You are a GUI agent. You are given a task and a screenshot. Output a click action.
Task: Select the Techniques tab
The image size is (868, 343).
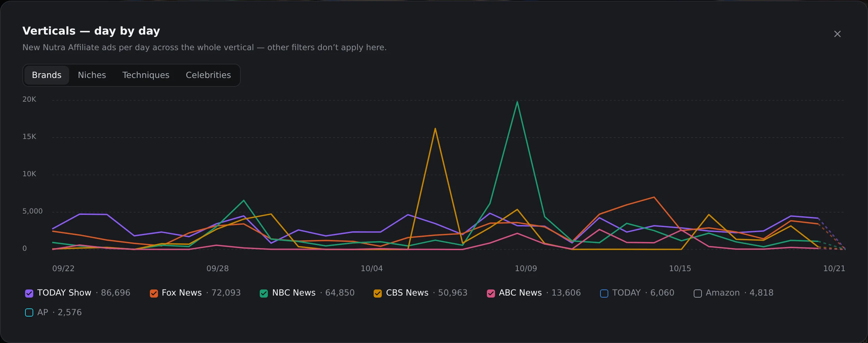click(146, 75)
